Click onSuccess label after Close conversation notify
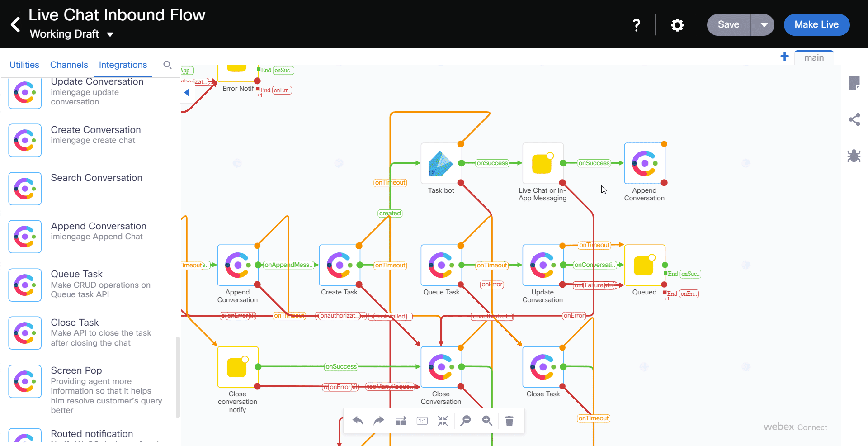This screenshot has width=868, height=446. (341, 367)
